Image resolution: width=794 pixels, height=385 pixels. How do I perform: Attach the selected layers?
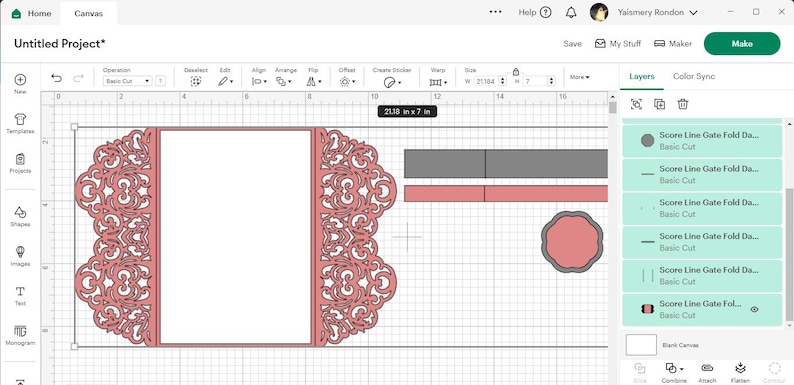pyautogui.click(x=707, y=372)
